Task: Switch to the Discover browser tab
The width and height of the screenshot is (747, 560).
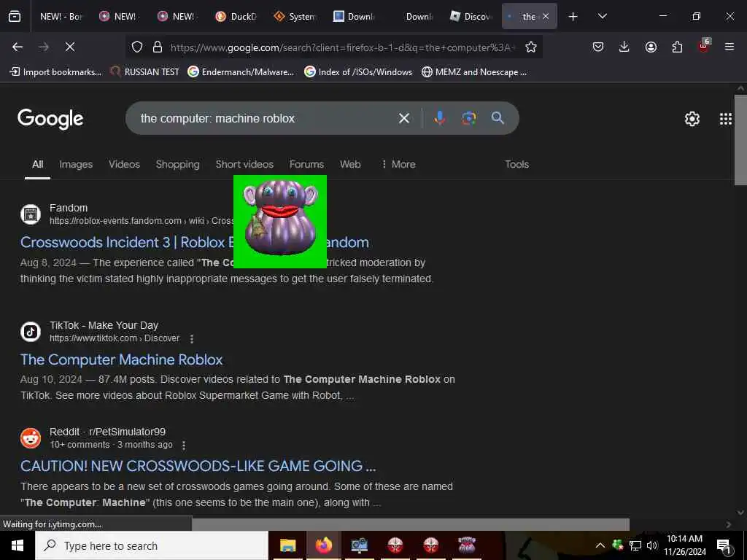Action: pyautogui.click(x=470, y=16)
